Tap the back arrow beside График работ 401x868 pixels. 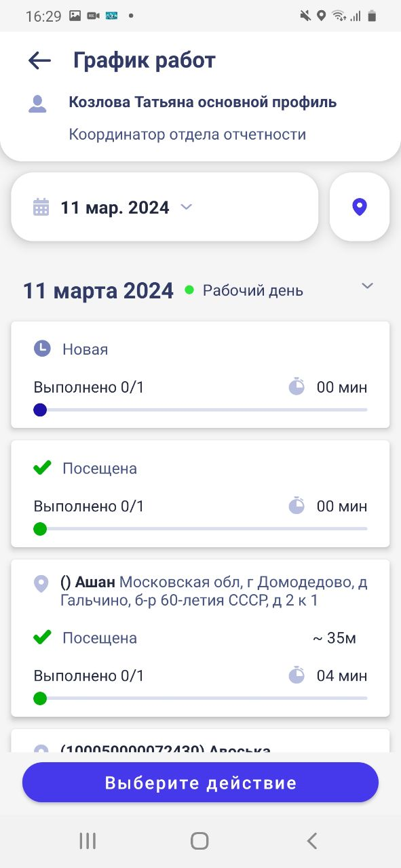[x=39, y=60]
